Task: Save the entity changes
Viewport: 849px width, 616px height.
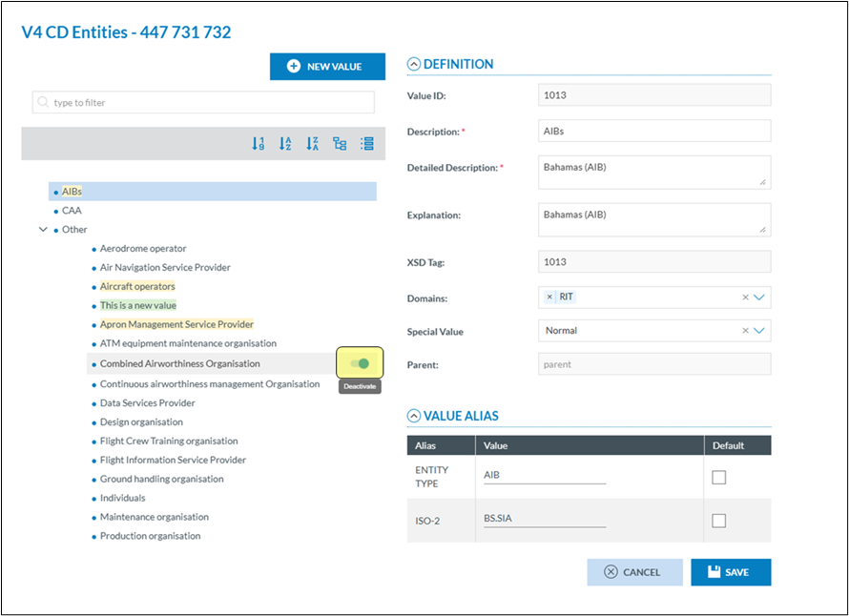Action: coord(731,572)
